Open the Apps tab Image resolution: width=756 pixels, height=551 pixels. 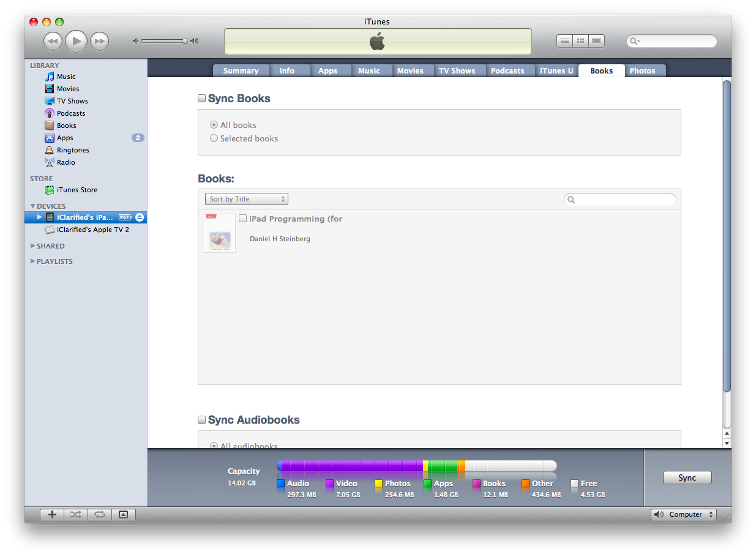point(327,71)
